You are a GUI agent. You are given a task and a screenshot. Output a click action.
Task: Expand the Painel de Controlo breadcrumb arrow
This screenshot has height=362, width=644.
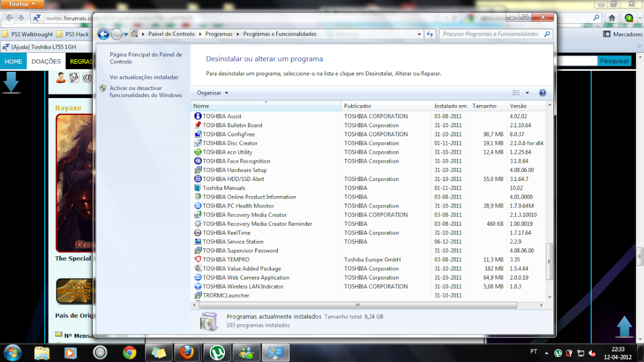[x=201, y=34]
